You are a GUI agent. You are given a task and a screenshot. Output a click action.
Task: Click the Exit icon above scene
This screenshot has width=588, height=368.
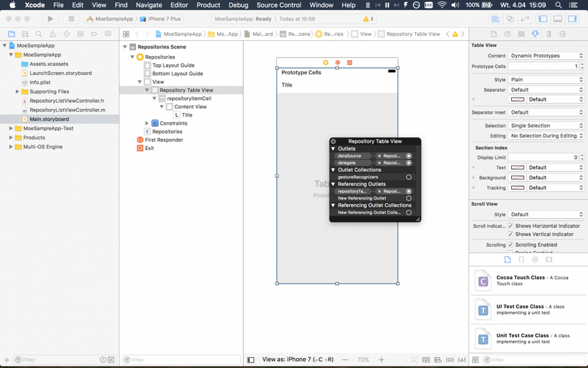pyautogui.click(x=350, y=62)
